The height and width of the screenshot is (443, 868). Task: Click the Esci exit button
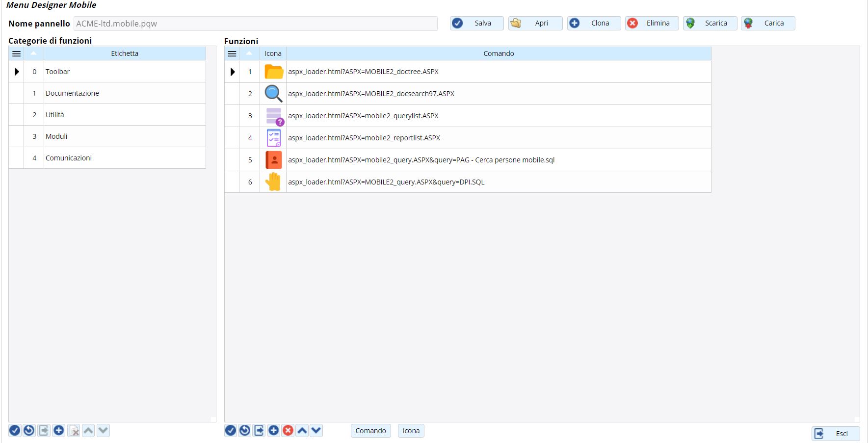(835, 434)
